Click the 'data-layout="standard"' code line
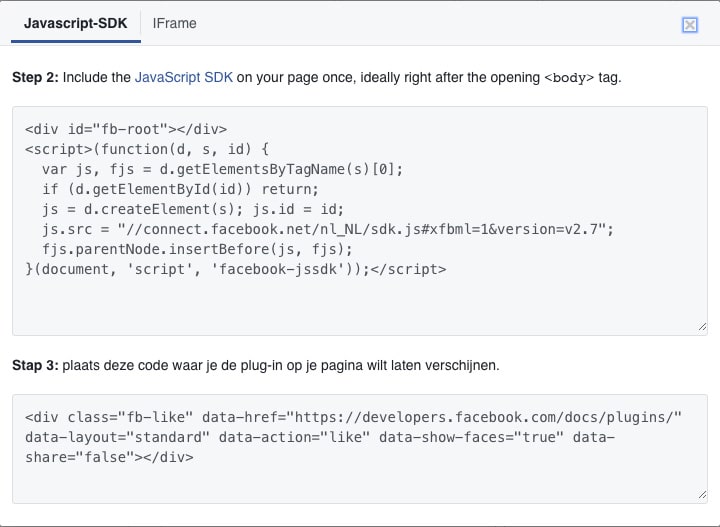720x527 pixels. [x=320, y=437]
